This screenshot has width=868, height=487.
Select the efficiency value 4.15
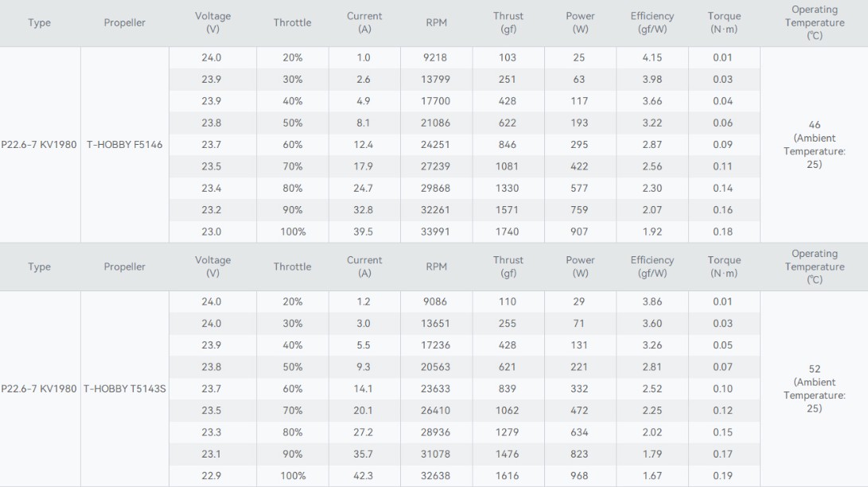tap(652, 57)
